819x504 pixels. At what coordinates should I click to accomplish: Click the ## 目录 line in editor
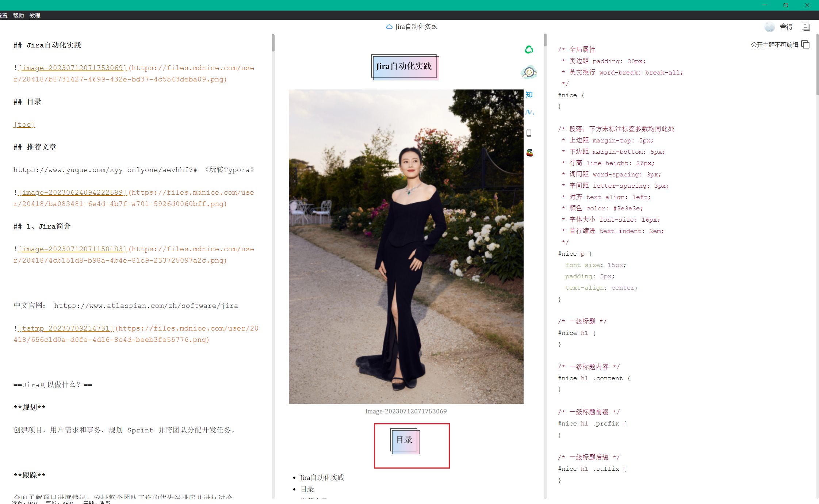(27, 102)
